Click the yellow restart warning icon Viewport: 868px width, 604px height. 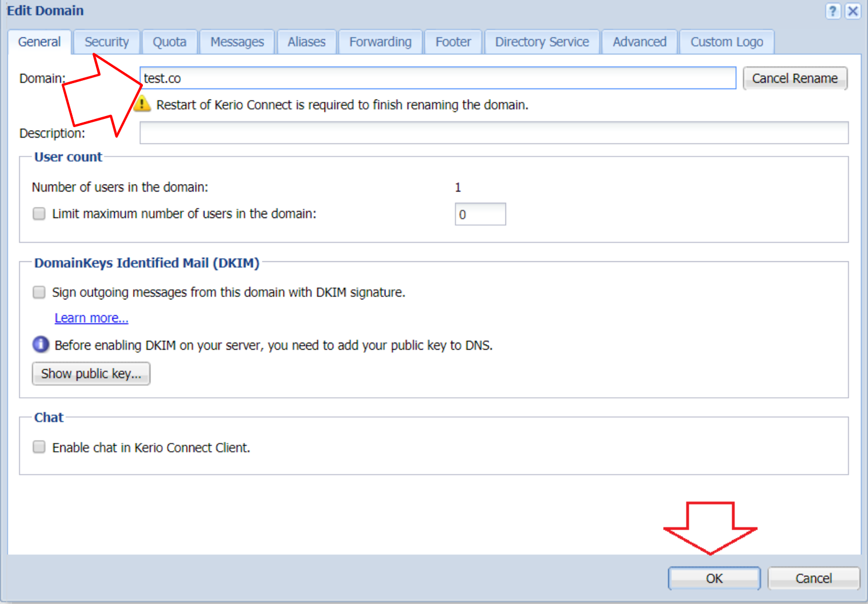point(142,104)
